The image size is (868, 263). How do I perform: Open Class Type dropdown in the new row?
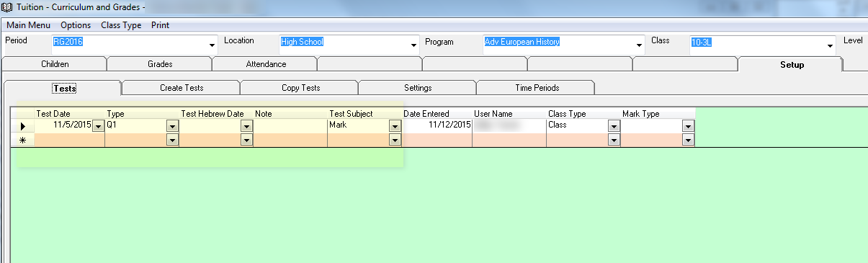click(613, 140)
